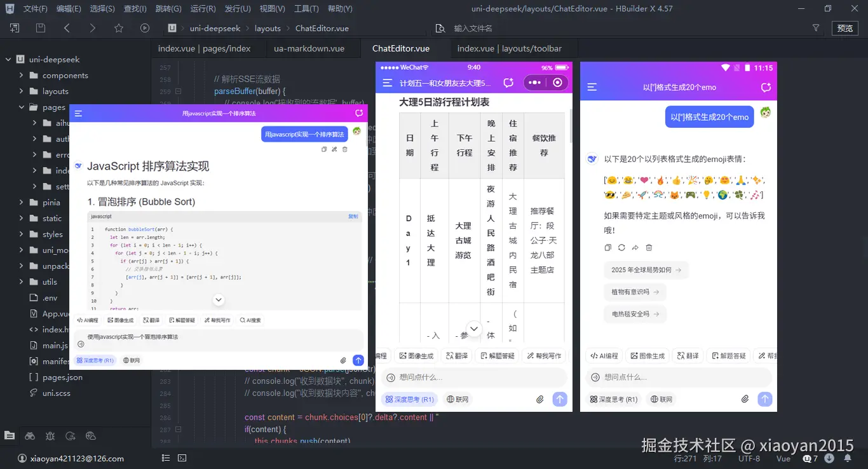Click the 想问点什么 message input field
Screen dimensions: 868x469
[x=677, y=377]
